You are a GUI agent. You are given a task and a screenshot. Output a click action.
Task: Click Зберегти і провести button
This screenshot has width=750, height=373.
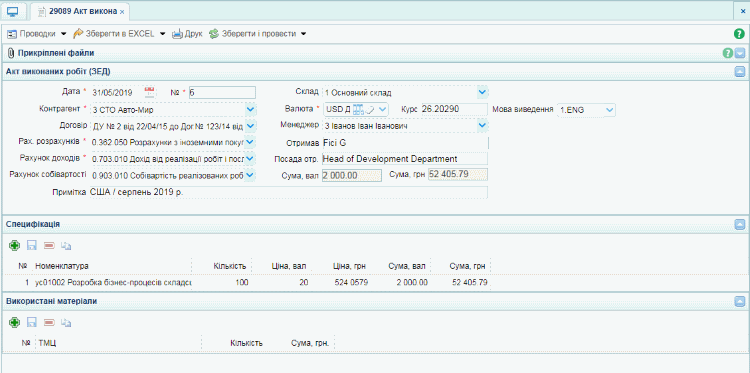coord(253,34)
